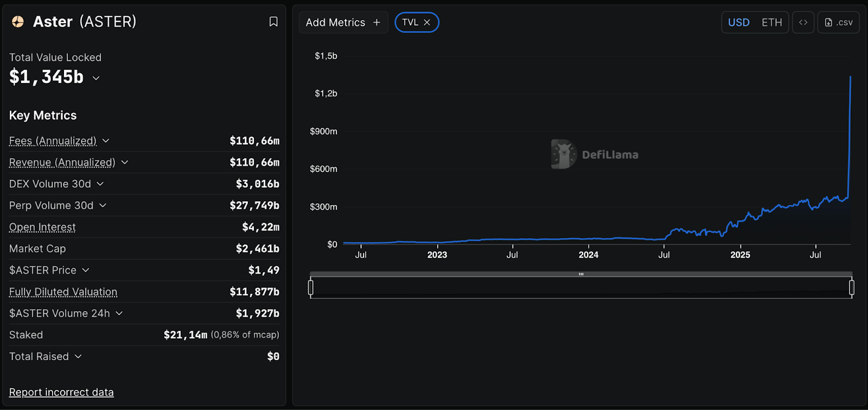Viewport: 868px width, 410px height.
Task: Bookmark the Aster protocol
Action: pyautogui.click(x=273, y=22)
